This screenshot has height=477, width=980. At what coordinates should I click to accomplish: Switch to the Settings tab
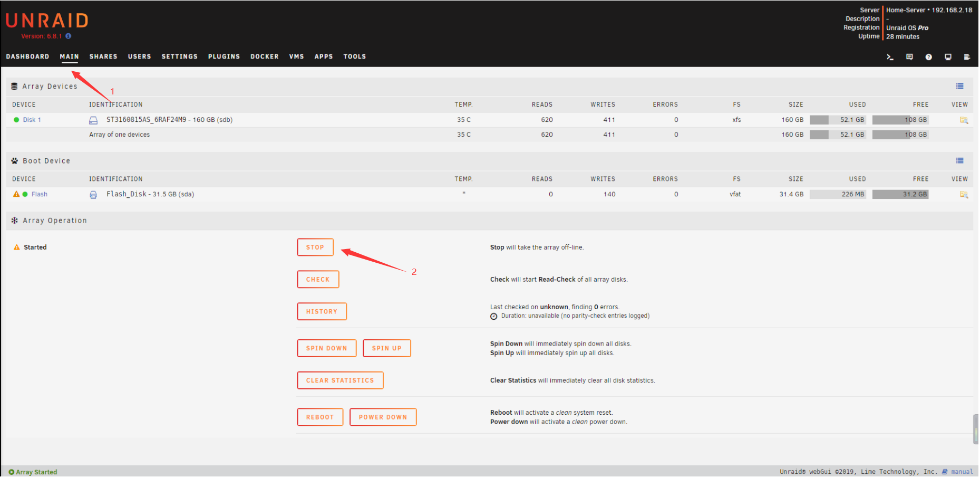click(179, 56)
